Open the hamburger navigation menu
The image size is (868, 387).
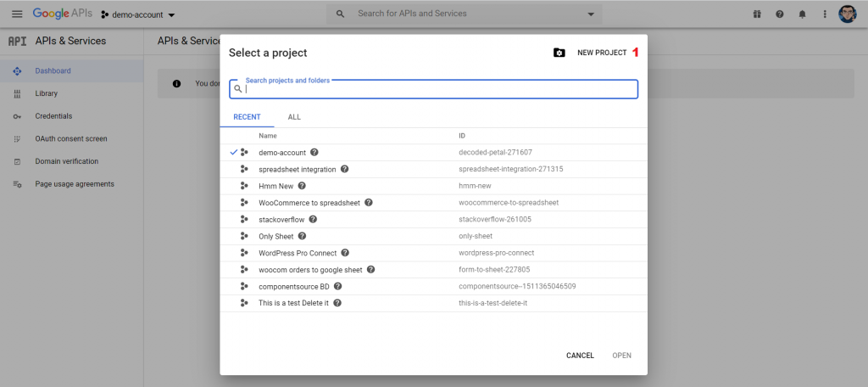click(x=17, y=14)
